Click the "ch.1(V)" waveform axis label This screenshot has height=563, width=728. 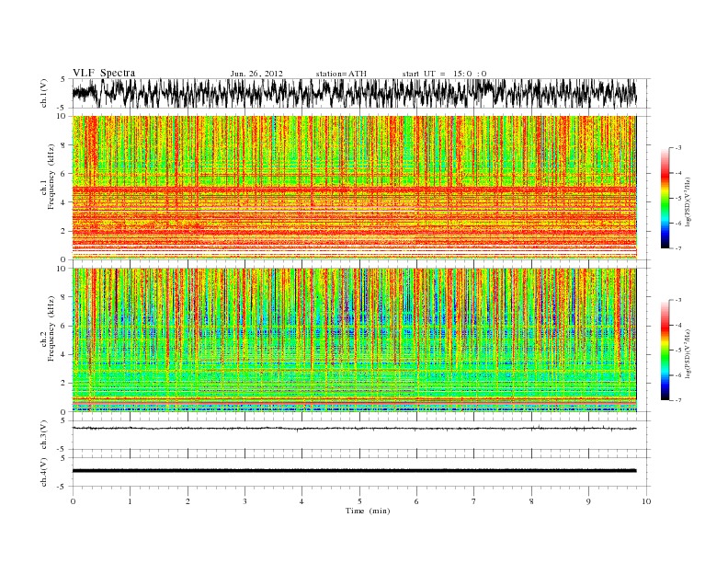[x=44, y=93]
